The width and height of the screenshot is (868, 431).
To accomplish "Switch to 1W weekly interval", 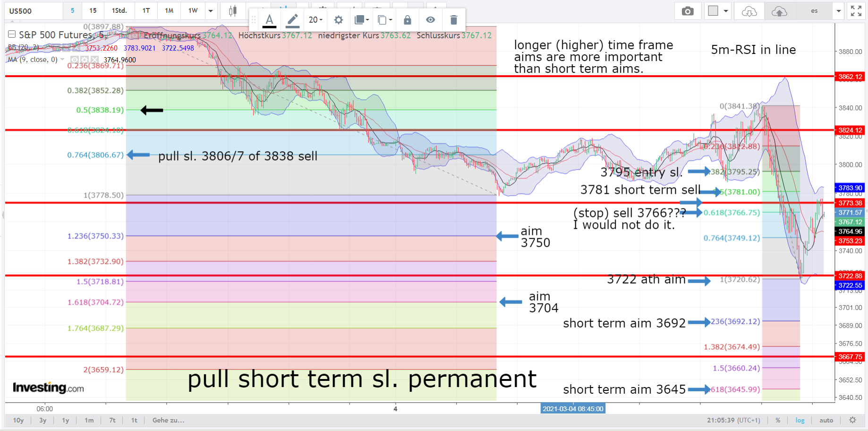I will click(x=193, y=10).
